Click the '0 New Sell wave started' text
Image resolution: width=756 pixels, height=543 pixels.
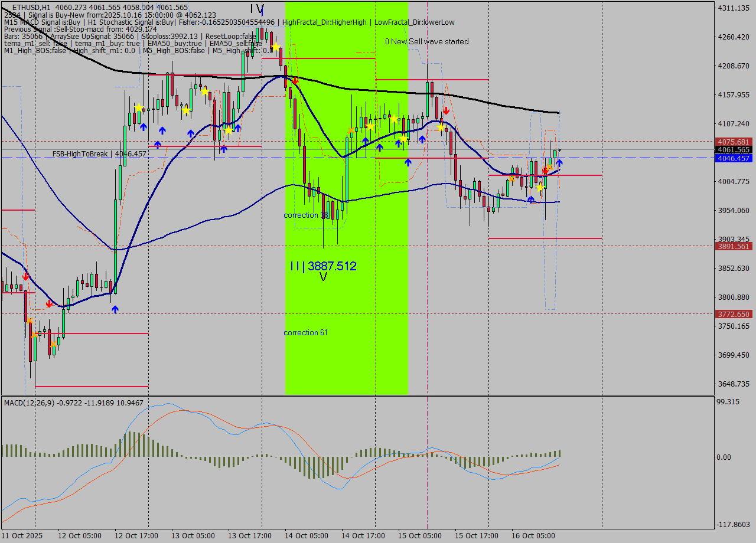426,41
